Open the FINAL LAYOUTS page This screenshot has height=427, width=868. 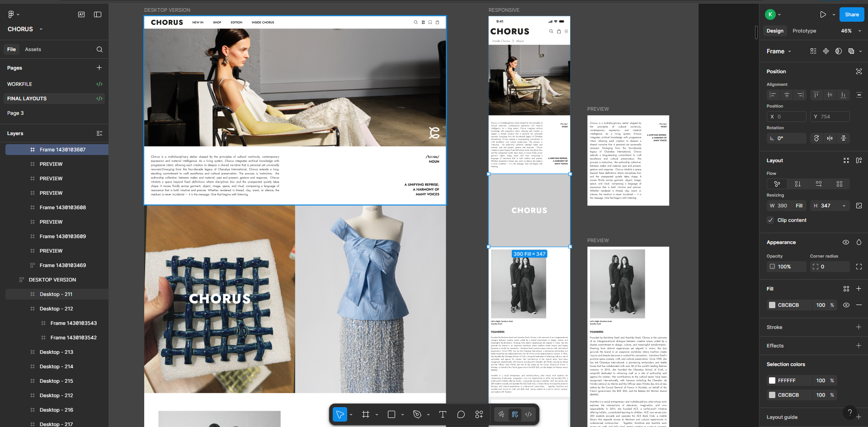27,99
